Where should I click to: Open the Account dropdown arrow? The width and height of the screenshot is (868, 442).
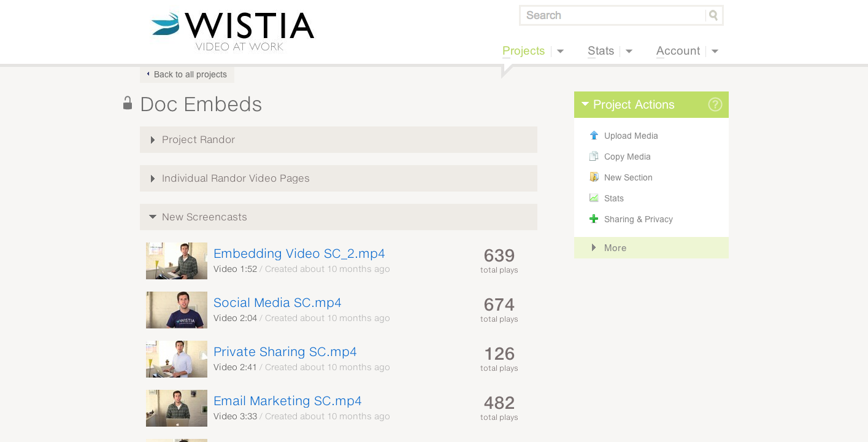click(x=715, y=52)
